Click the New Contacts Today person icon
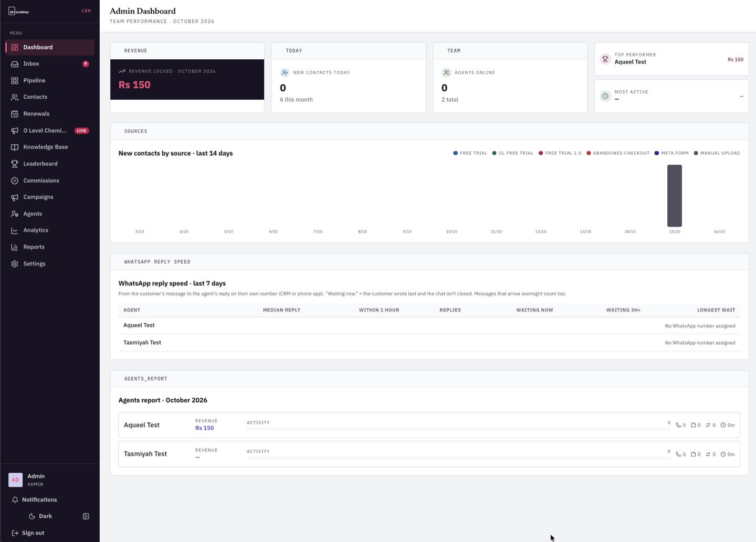Viewport: 756px width, 542px height. coord(285,72)
